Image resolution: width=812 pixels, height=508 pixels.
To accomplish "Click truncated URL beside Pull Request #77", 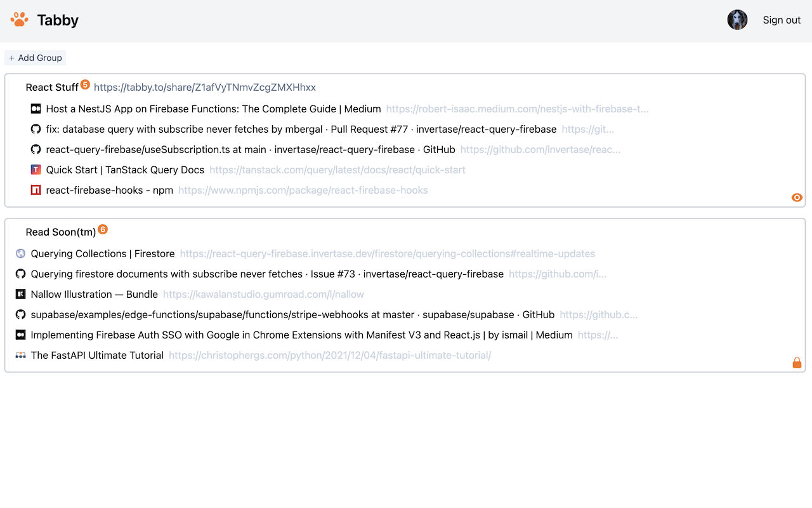I will [588, 130].
